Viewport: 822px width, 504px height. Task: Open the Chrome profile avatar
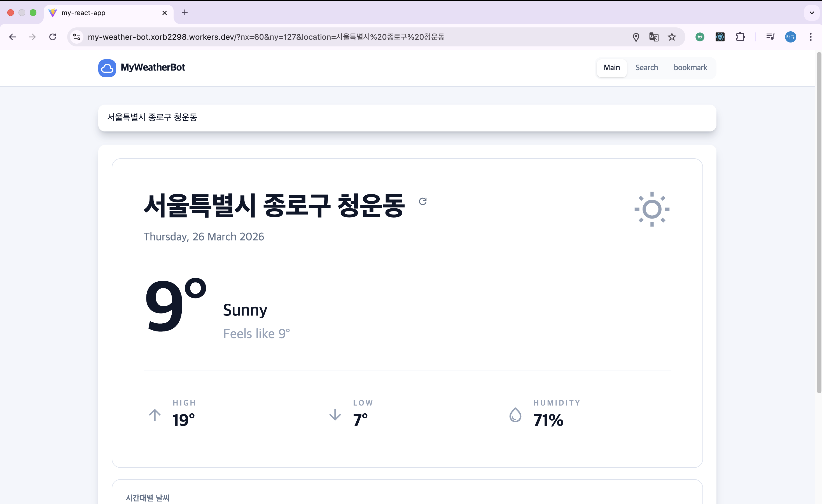coord(790,37)
